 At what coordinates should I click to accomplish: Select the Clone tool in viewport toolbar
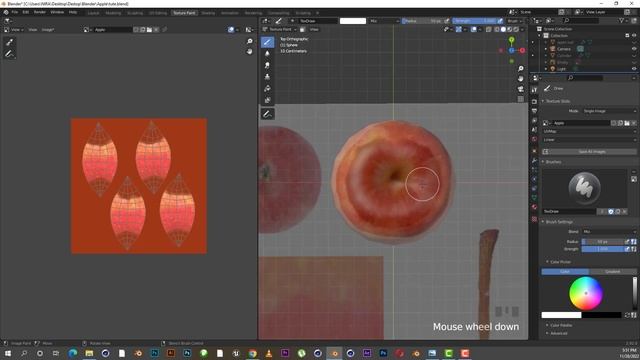(267, 77)
